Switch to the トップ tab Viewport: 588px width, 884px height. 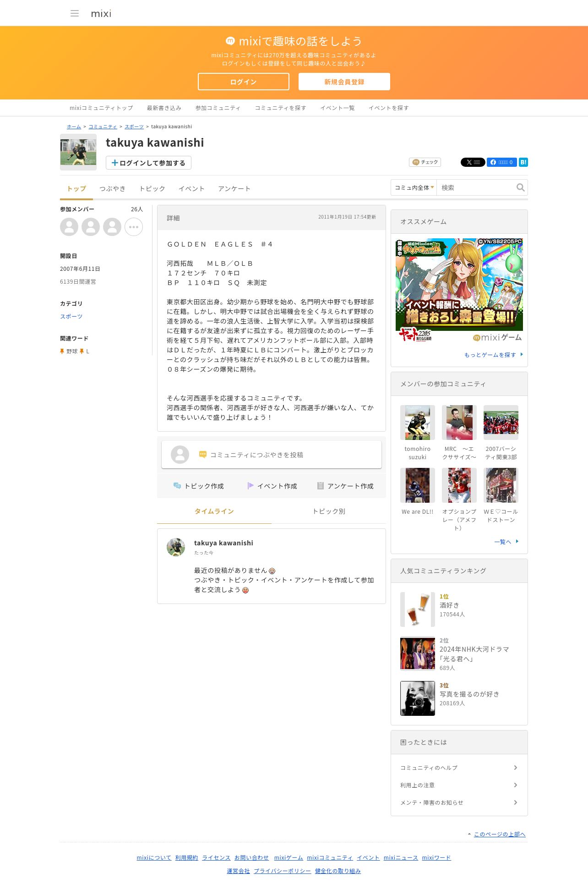[76, 188]
